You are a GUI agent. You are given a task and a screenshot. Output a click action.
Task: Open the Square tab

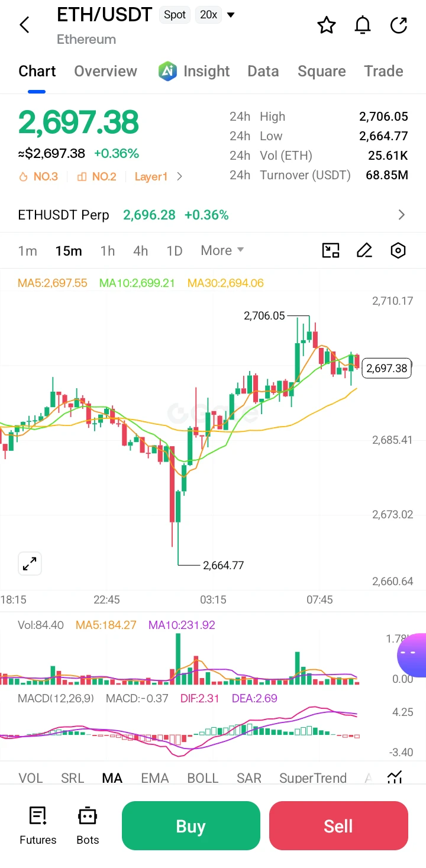(x=322, y=71)
